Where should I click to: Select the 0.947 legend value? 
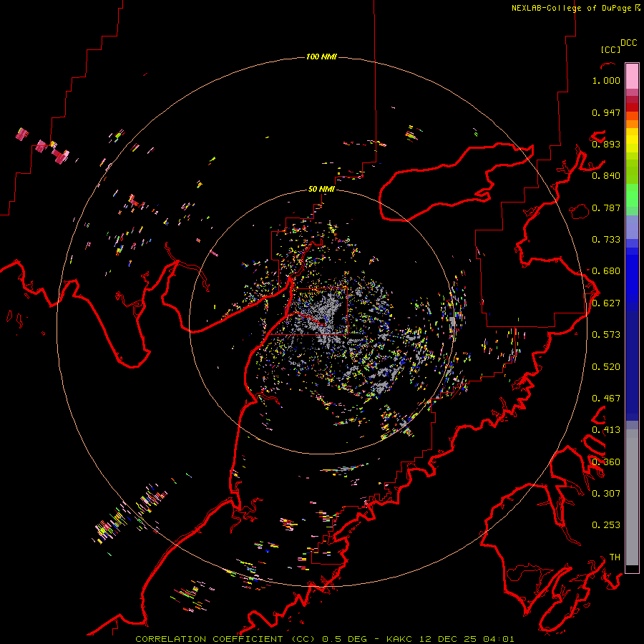click(606, 112)
